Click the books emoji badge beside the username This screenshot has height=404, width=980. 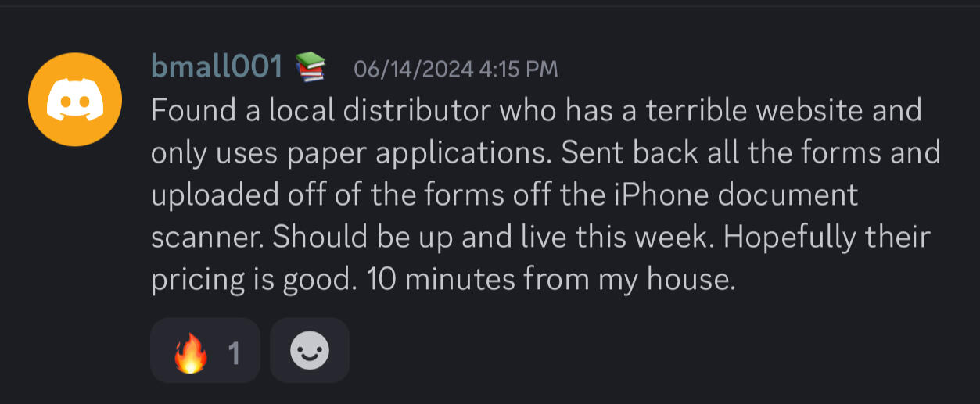(x=310, y=68)
